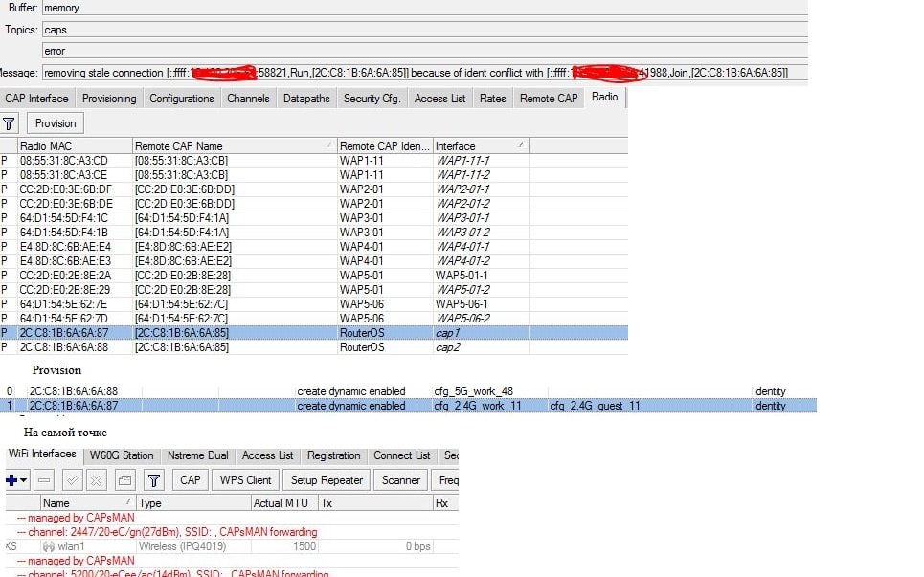Open the Nstreme Dual tab

pos(197,455)
